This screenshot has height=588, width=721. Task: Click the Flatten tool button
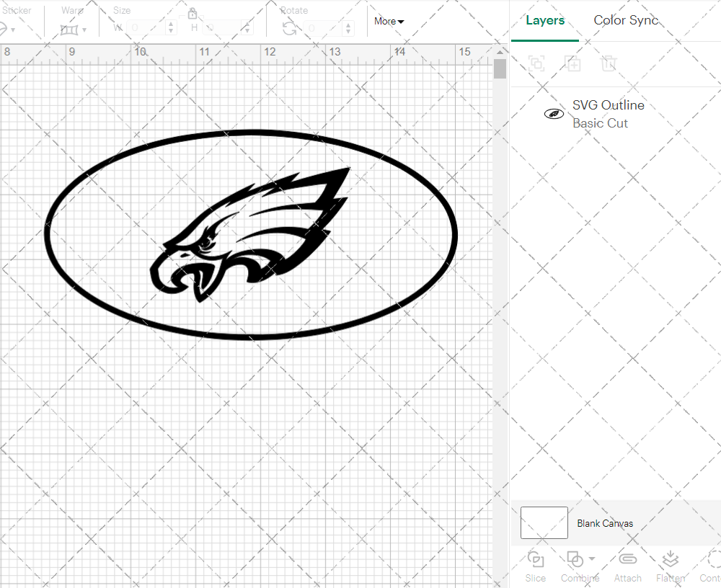point(671,566)
